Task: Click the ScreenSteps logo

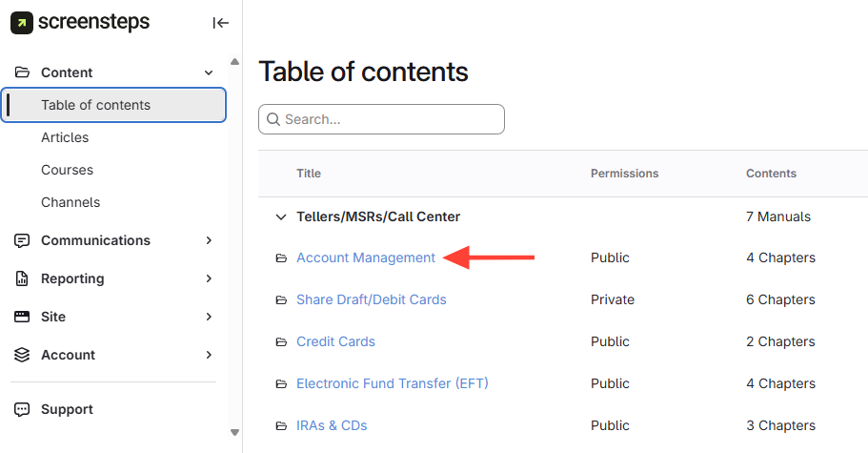Action: (x=80, y=22)
